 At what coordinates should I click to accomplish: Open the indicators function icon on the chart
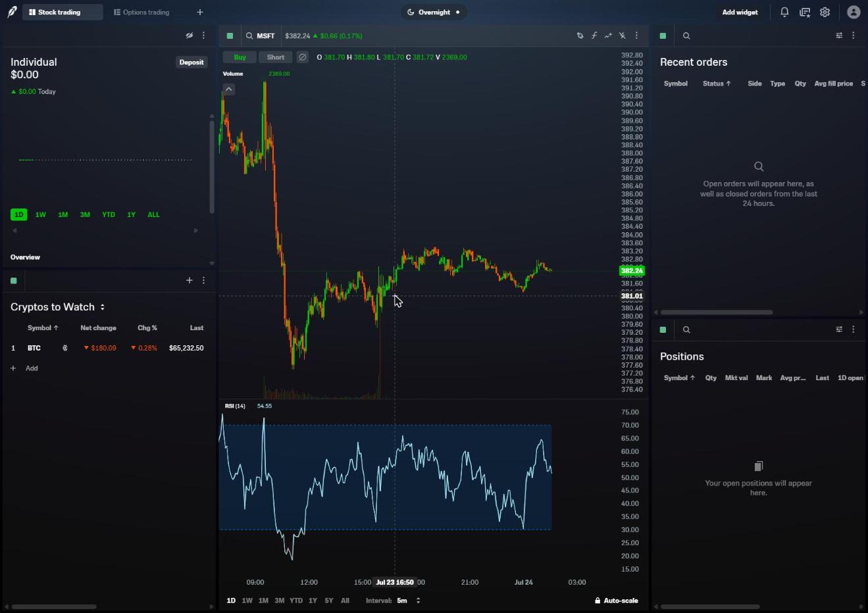point(594,36)
